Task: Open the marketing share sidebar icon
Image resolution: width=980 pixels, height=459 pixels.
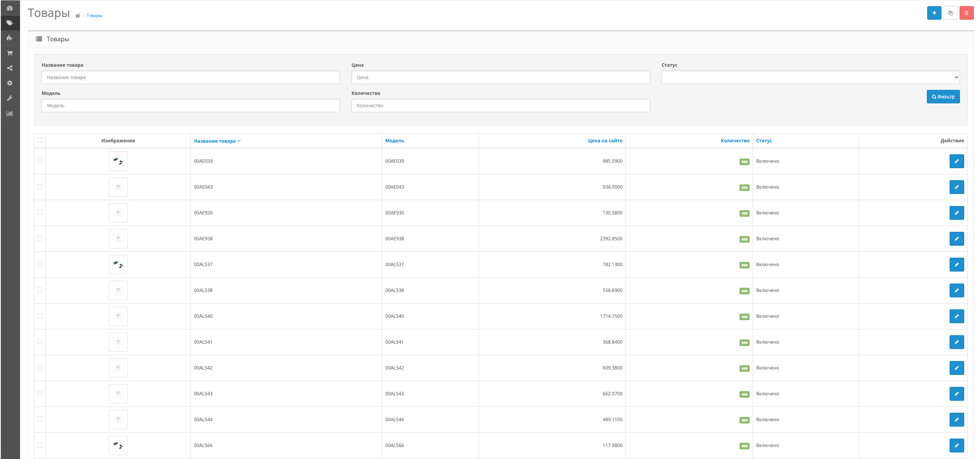Action: point(10,68)
